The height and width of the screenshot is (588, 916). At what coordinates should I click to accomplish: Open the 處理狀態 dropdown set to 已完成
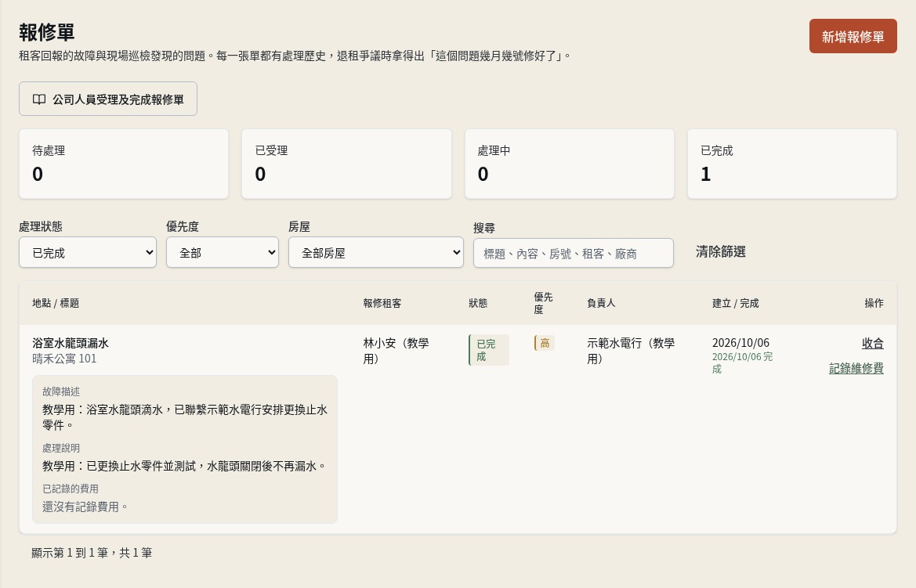88,252
